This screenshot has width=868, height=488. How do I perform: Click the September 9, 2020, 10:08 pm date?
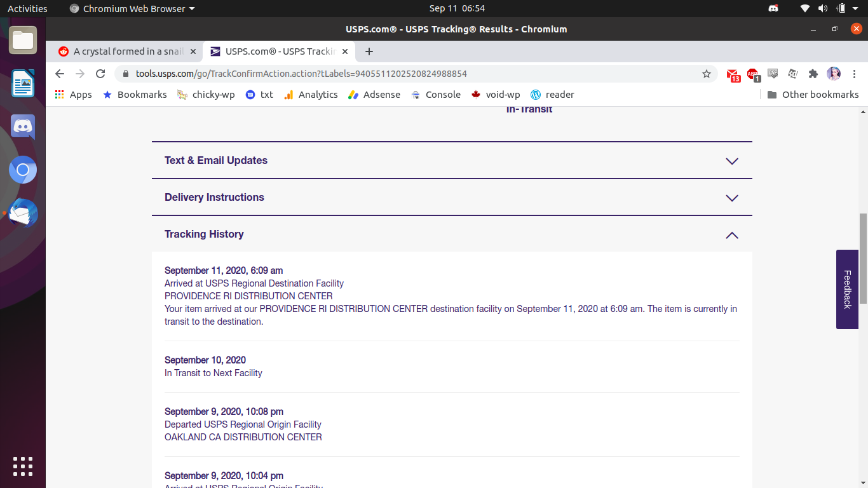click(x=224, y=412)
